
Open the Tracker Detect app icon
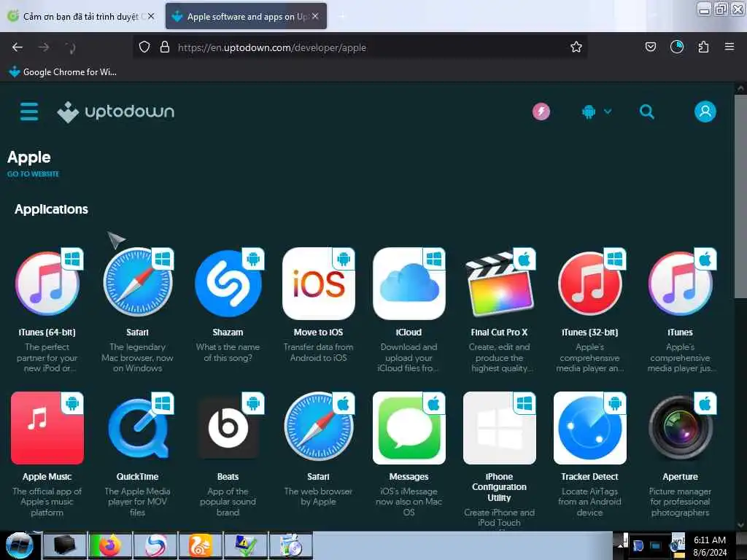point(589,427)
